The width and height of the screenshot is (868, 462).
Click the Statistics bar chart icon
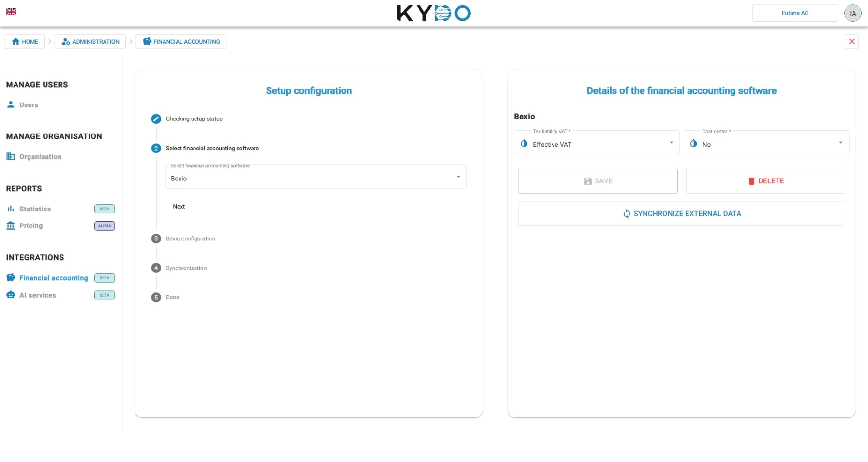tap(11, 209)
